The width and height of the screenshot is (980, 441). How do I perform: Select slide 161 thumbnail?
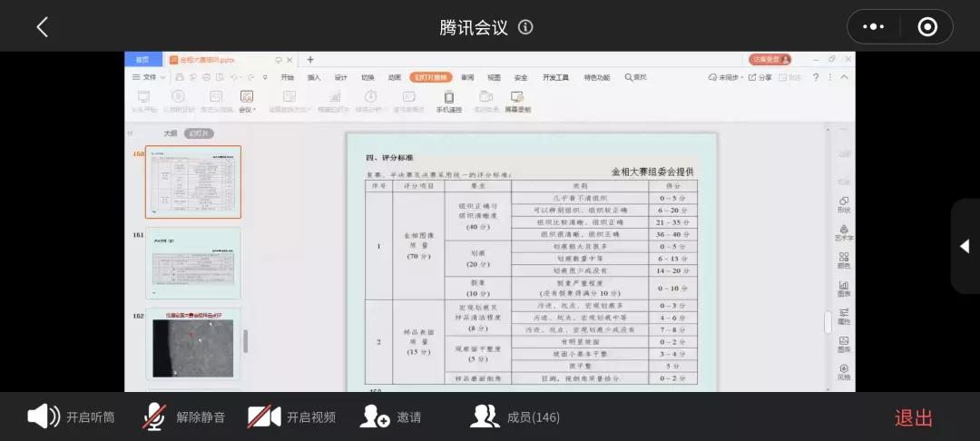click(193, 263)
